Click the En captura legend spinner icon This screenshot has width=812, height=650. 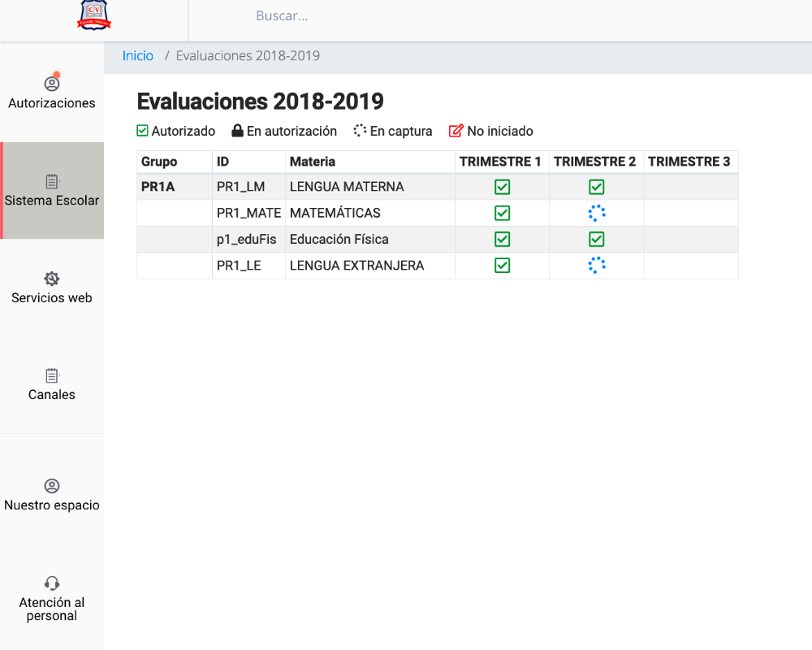click(360, 131)
